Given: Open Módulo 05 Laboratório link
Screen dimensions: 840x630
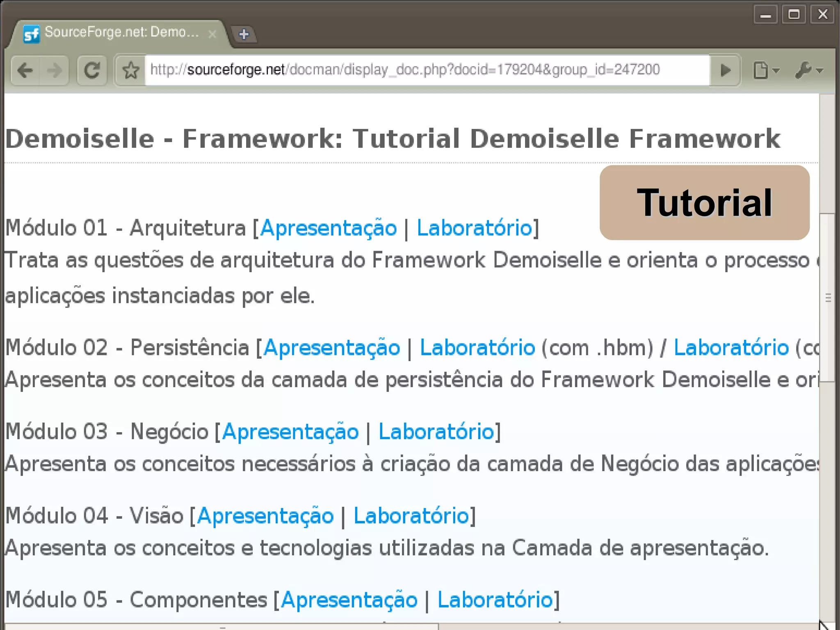Looking at the screenshot, I should (x=495, y=600).
